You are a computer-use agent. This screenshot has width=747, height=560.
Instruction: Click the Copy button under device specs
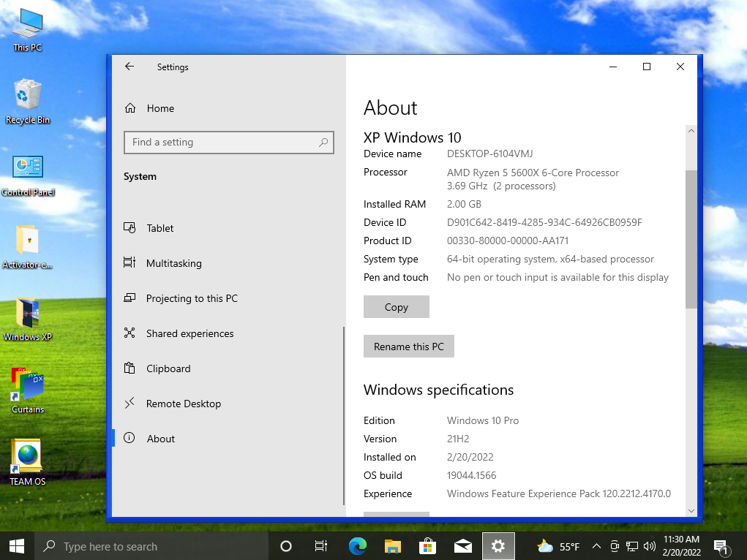click(x=396, y=307)
